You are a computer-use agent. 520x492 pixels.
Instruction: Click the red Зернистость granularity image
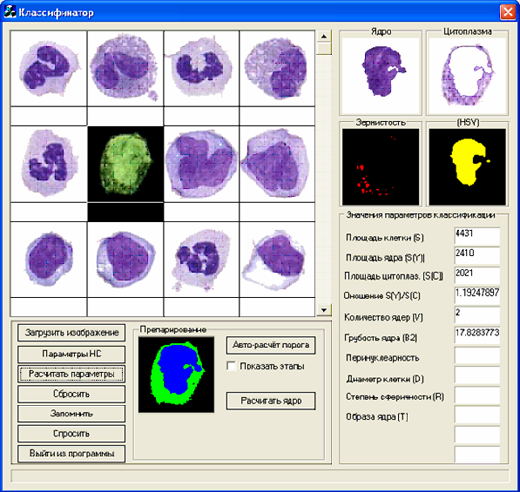click(x=381, y=167)
